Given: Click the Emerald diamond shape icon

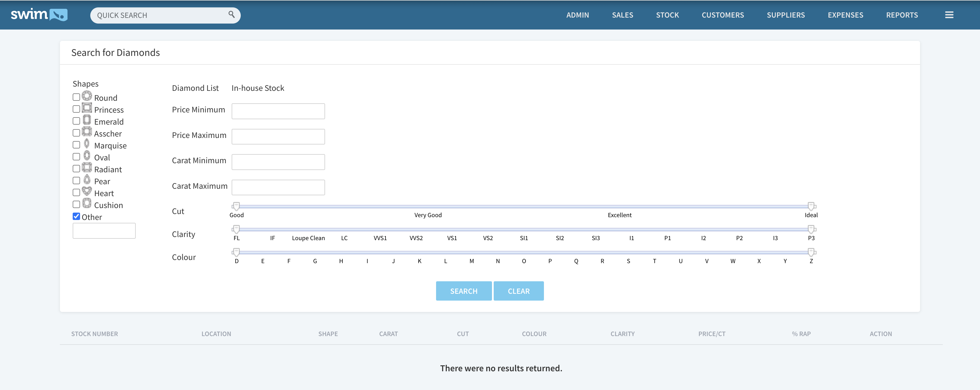Looking at the screenshot, I should [87, 120].
